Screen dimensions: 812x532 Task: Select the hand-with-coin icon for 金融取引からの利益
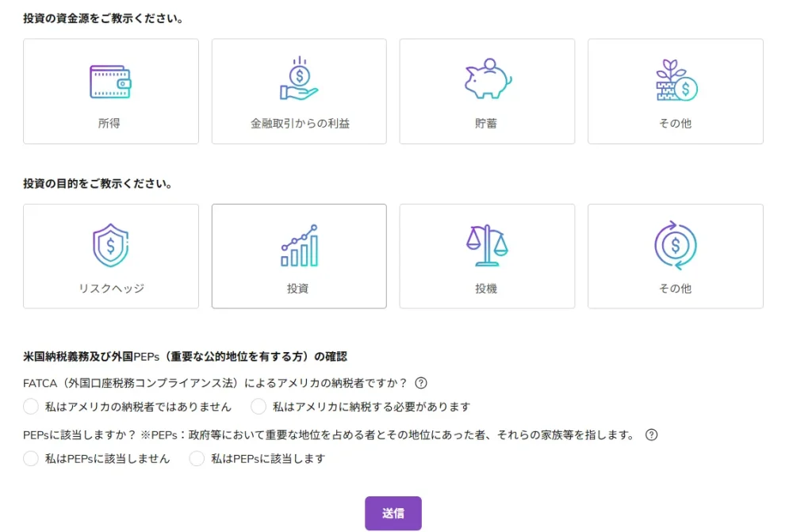(x=298, y=77)
